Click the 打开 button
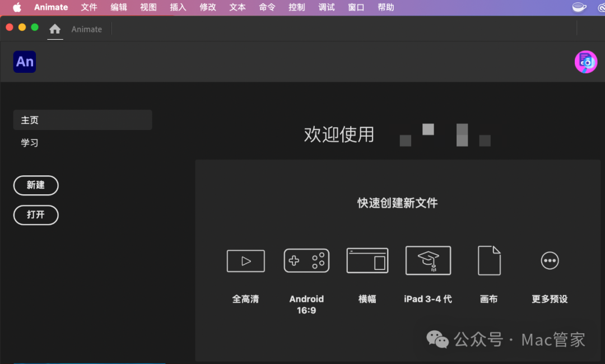The image size is (605, 364). point(36,215)
